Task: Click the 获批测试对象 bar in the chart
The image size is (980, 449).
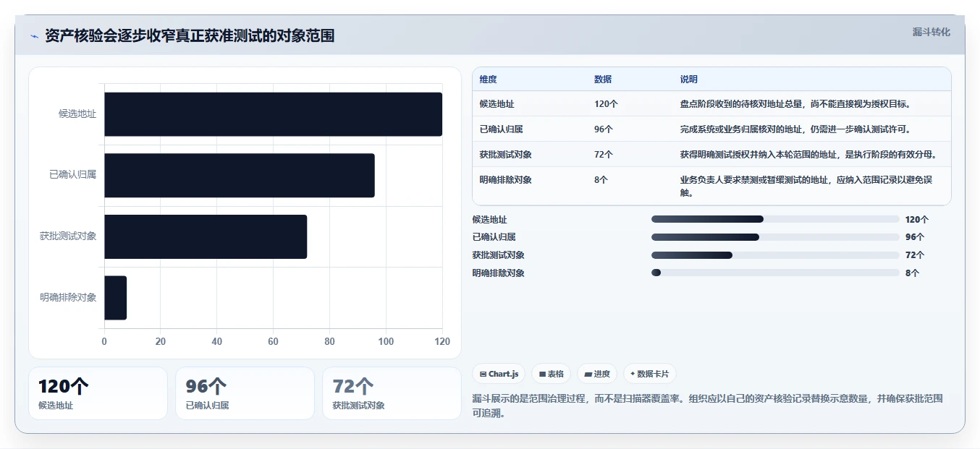Action: [x=206, y=236]
